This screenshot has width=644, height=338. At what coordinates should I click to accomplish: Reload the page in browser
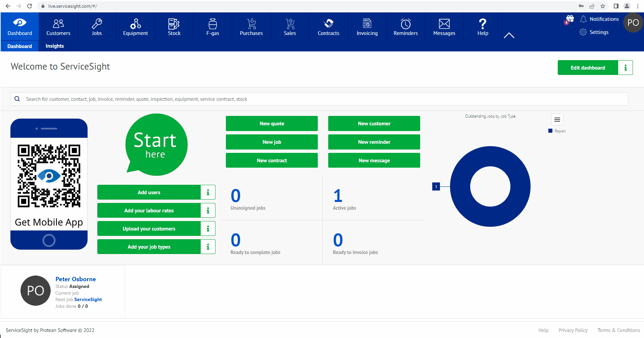point(30,6)
